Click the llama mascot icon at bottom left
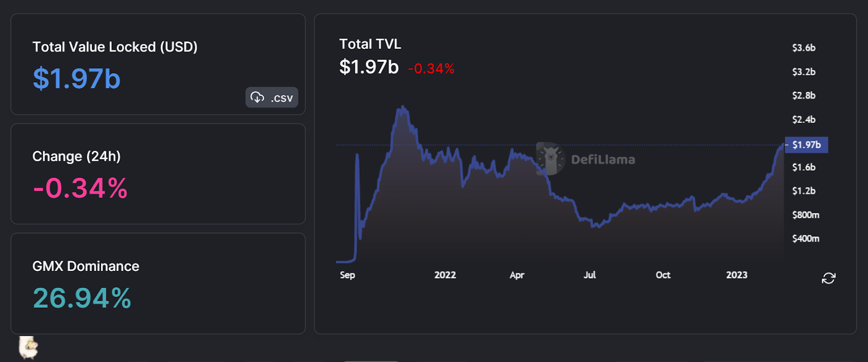This screenshot has width=868, height=362. 28,347
